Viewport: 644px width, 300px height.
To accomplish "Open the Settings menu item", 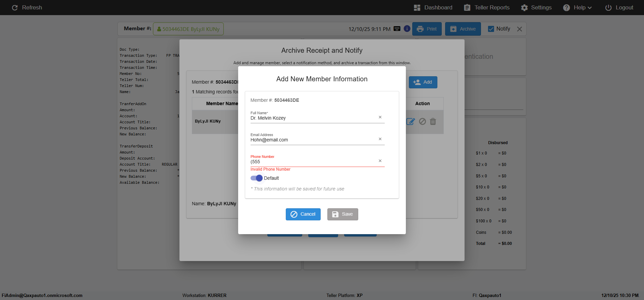I will coord(536,7).
